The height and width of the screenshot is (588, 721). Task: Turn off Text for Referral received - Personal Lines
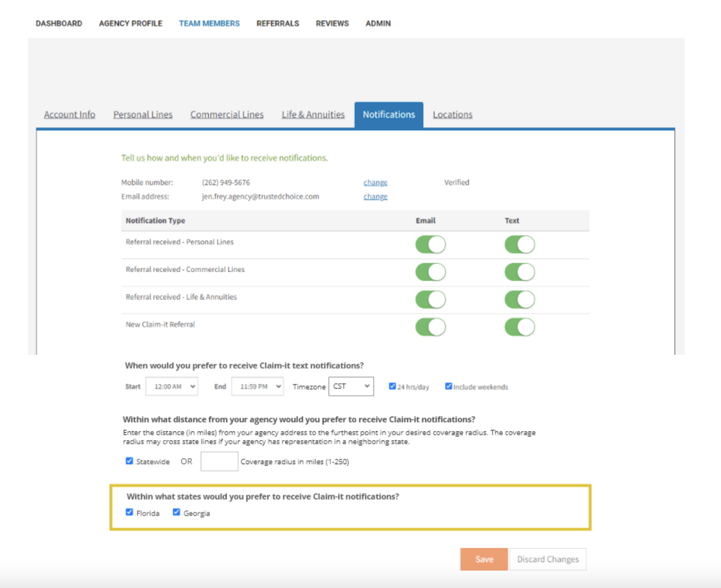click(x=519, y=244)
